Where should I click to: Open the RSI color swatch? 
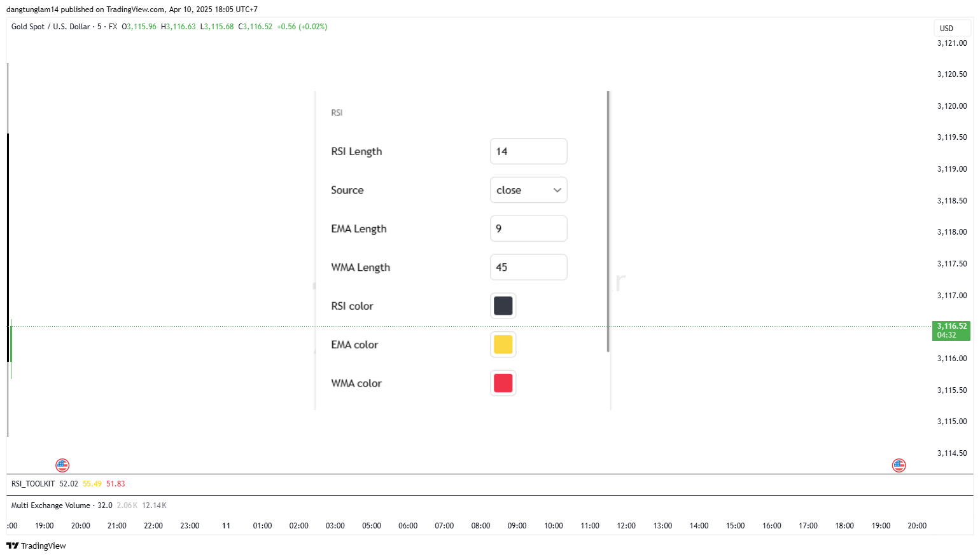coord(503,306)
